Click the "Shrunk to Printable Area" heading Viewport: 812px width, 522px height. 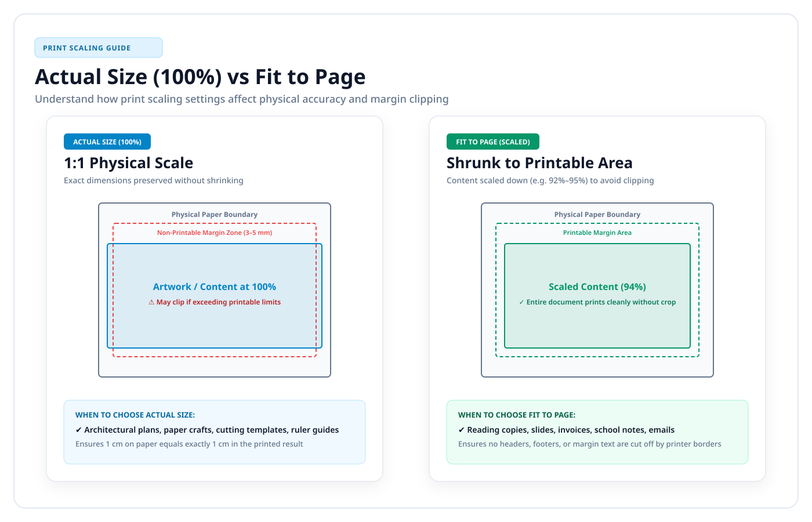(539, 163)
